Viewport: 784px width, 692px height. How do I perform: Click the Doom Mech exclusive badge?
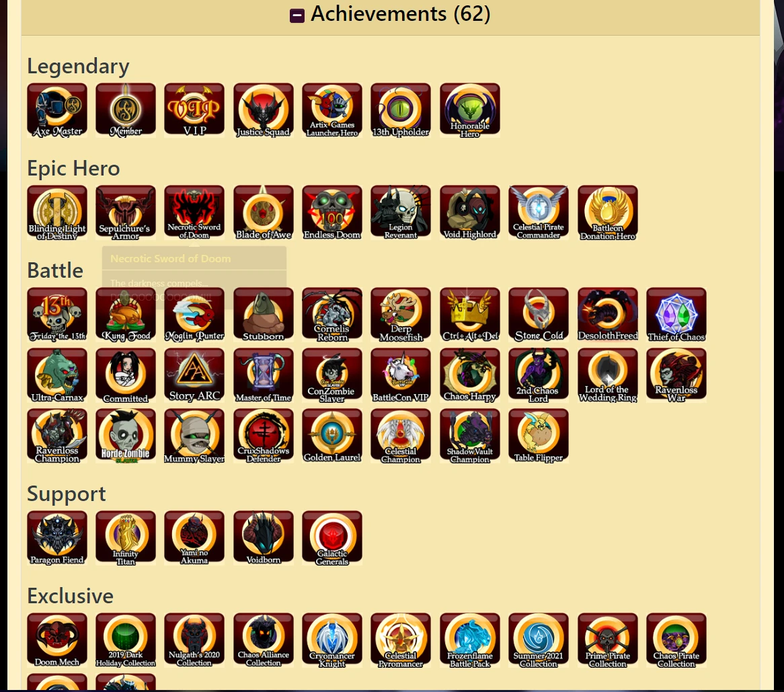pos(57,640)
